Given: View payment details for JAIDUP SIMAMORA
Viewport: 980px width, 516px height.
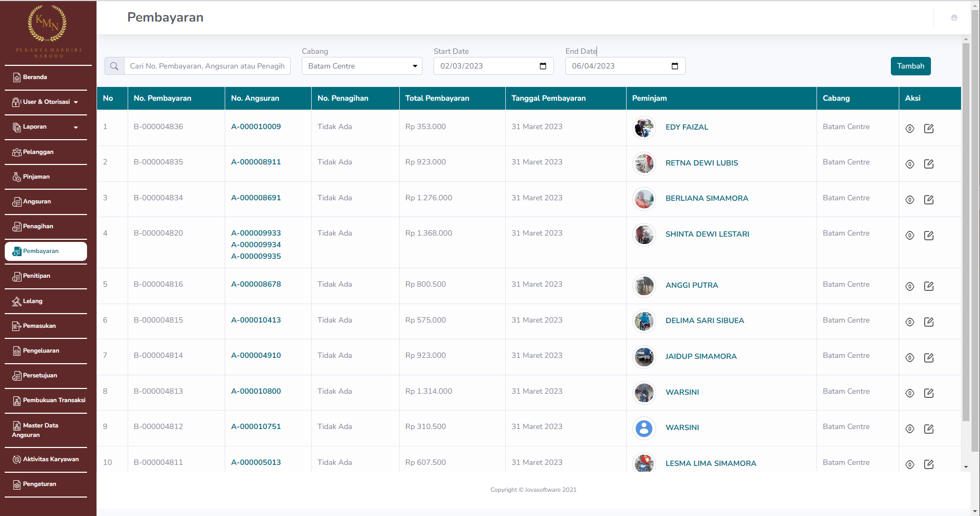Looking at the screenshot, I should [909, 357].
